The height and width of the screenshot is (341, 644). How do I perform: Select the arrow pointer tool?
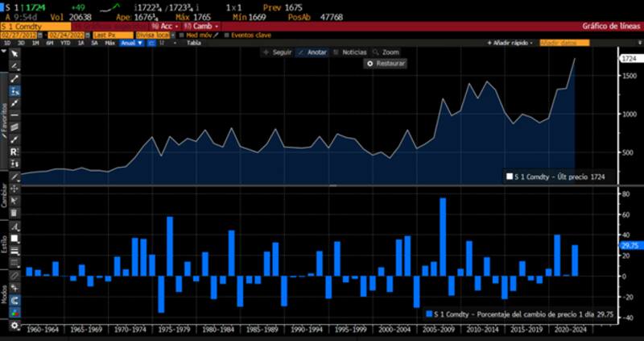[14, 53]
